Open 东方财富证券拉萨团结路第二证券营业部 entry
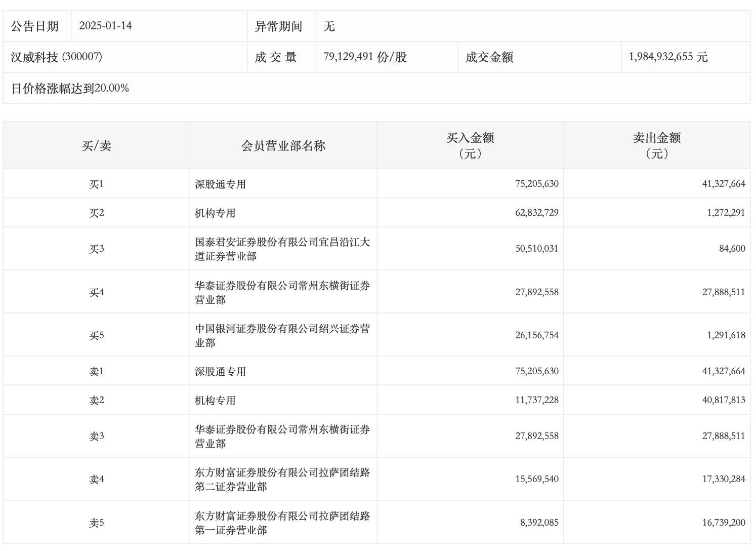 tap(282, 479)
